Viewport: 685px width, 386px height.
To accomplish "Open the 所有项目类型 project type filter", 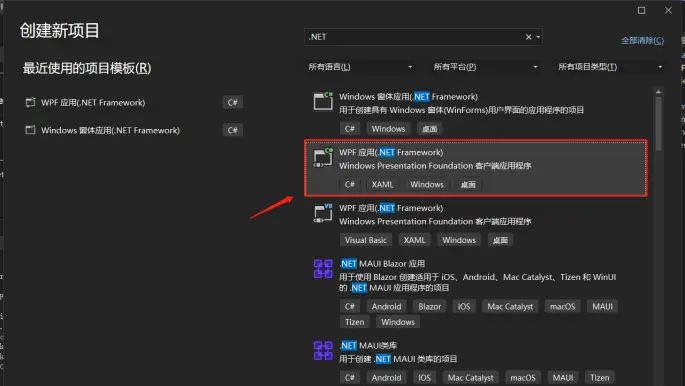I will 610,67.
